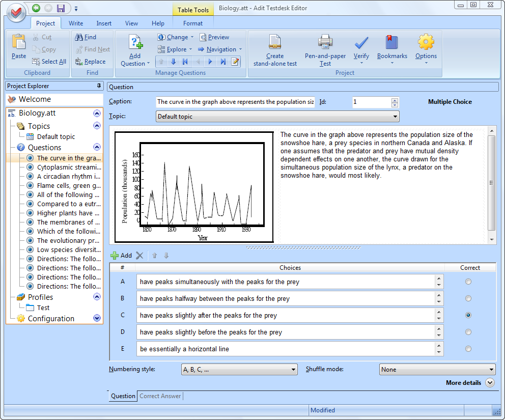The image size is (505, 420).
Task: Switch to the Insert ribbon tab
Action: [104, 23]
